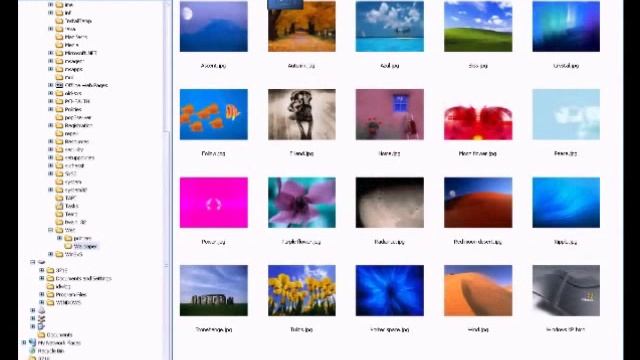Expand the system32 folder node
Screen dimensions: 640x360
click(x=51, y=190)
